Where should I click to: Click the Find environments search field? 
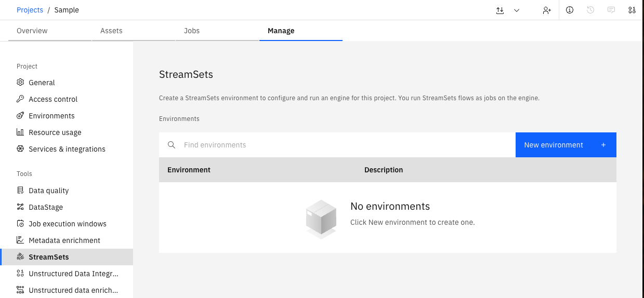[337, 145]
